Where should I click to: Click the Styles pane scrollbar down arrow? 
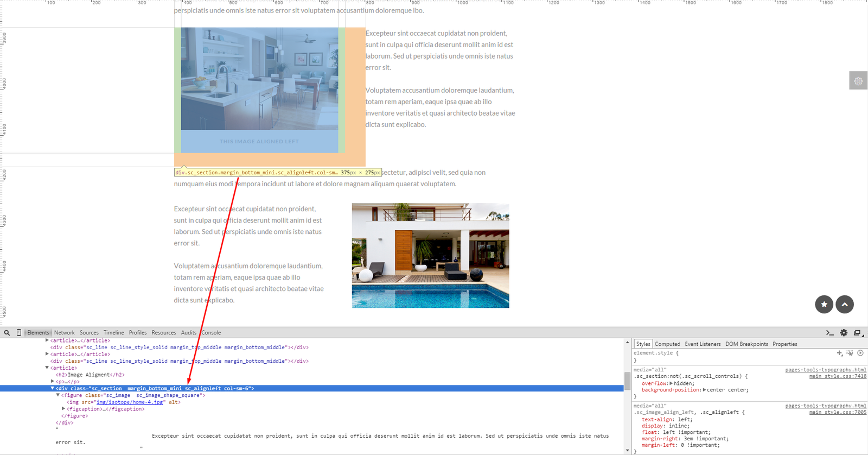tap(628, 450)
